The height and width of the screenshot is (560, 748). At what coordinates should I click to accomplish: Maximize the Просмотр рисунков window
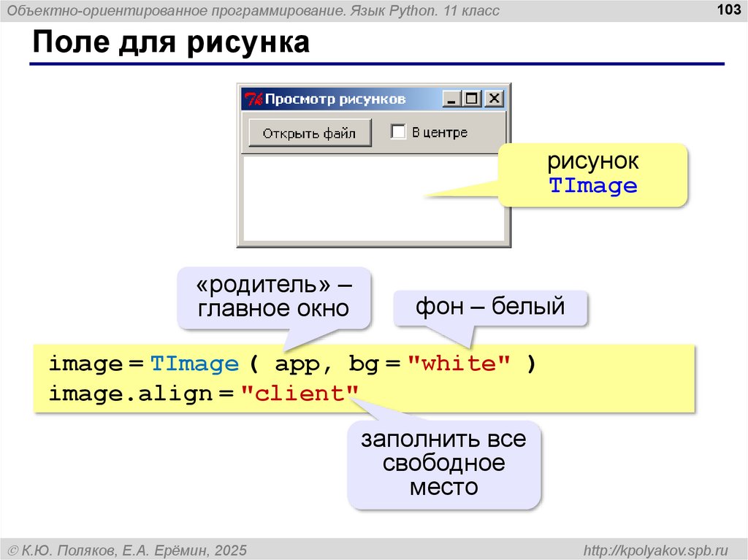[473, 99]
